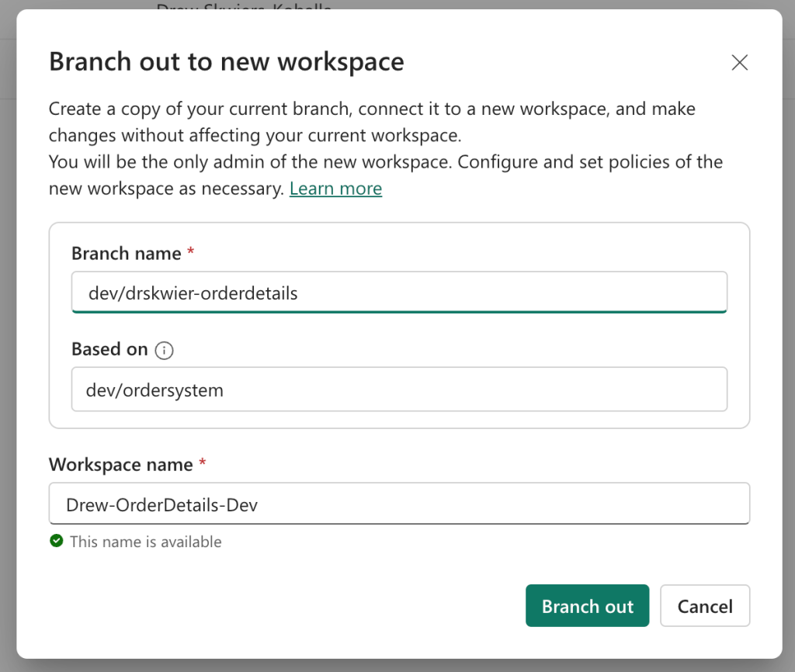Image resolution: width=795 pixels, height=672 pixels.
Task: Edit the Workspace name field
Action: pos(400,504)
